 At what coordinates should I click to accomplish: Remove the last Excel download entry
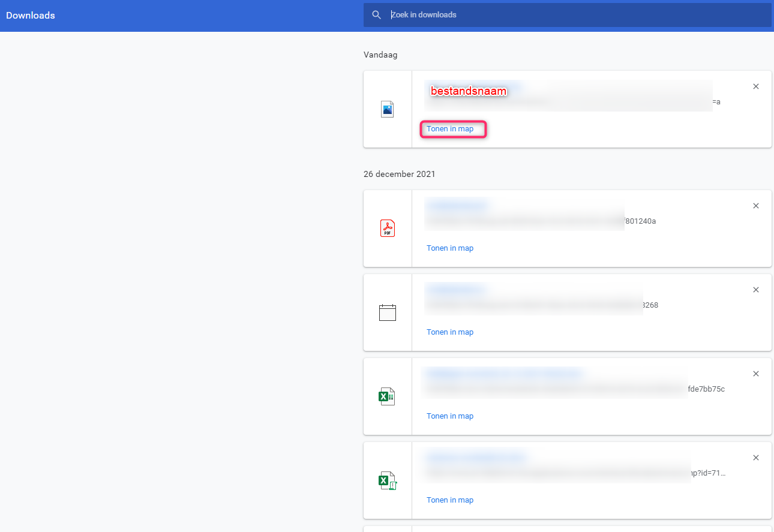pyautogui.click(x=756, y=458)
